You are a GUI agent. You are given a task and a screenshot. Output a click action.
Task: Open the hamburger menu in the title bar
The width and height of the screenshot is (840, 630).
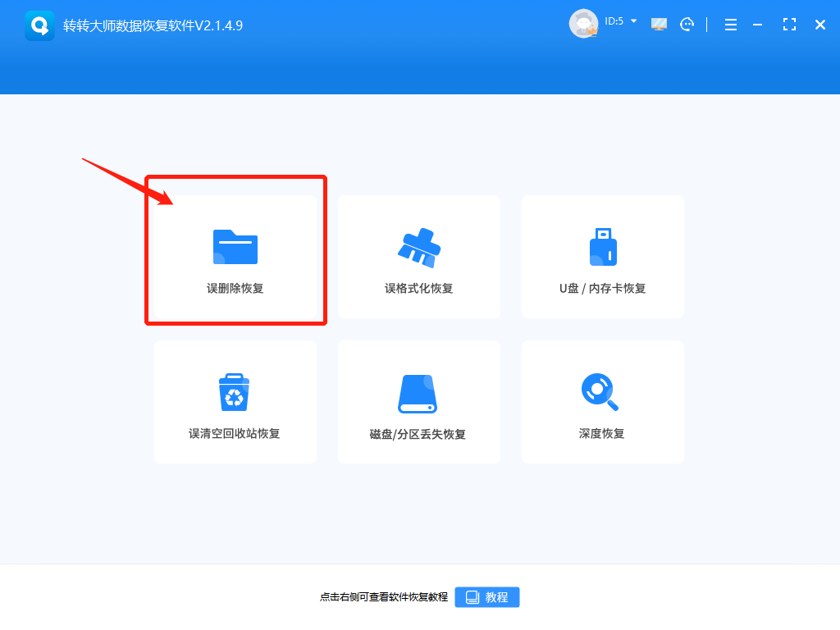[x=731, y=24]
